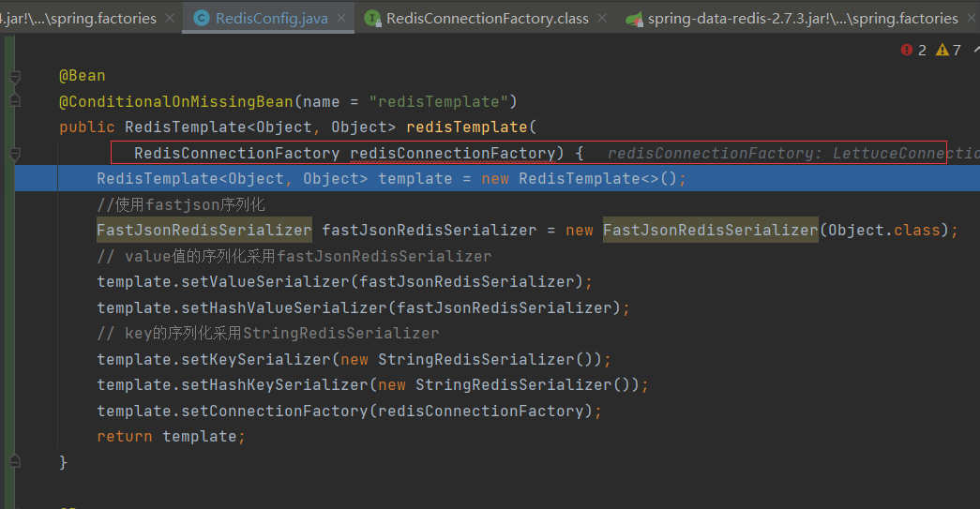980x509 pixels.
Task: Click the template.setValueSerializer call
Action: 344,281
